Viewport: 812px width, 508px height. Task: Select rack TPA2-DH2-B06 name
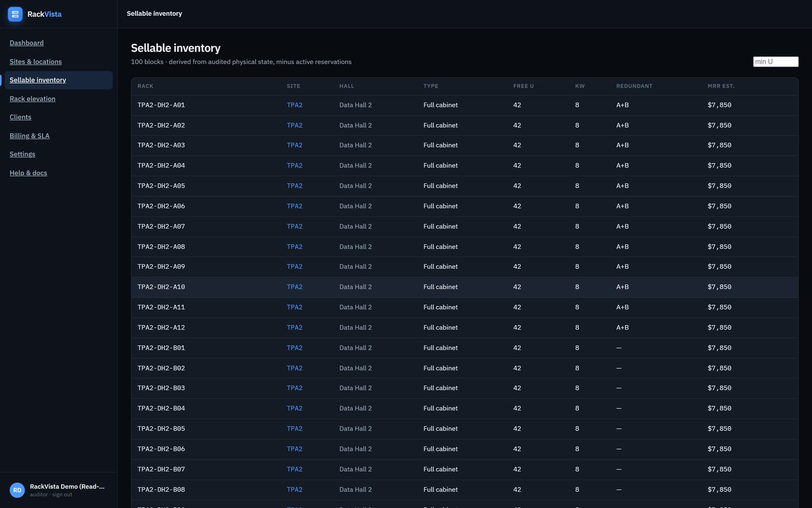click(161, 449)
